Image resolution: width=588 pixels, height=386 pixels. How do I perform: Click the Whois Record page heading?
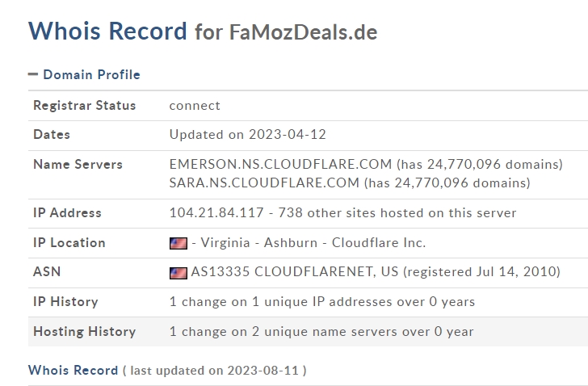click(107, 31)
